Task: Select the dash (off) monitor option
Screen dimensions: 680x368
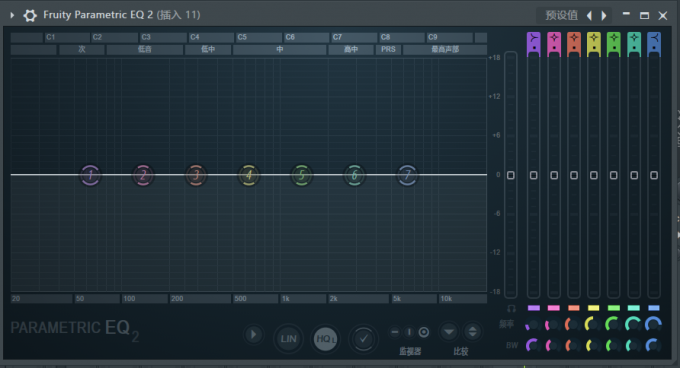Action: click(x=394, y=332)
